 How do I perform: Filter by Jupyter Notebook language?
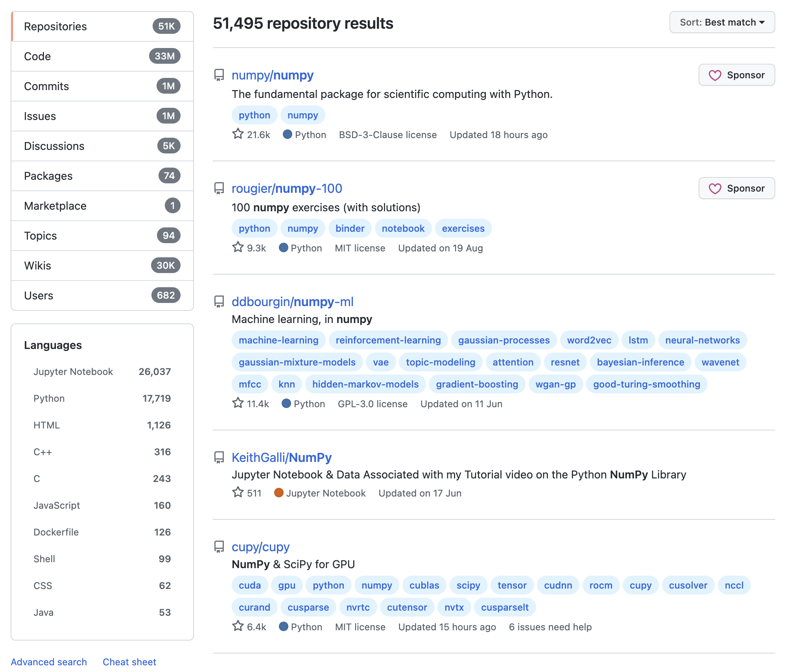coord(73,372)
